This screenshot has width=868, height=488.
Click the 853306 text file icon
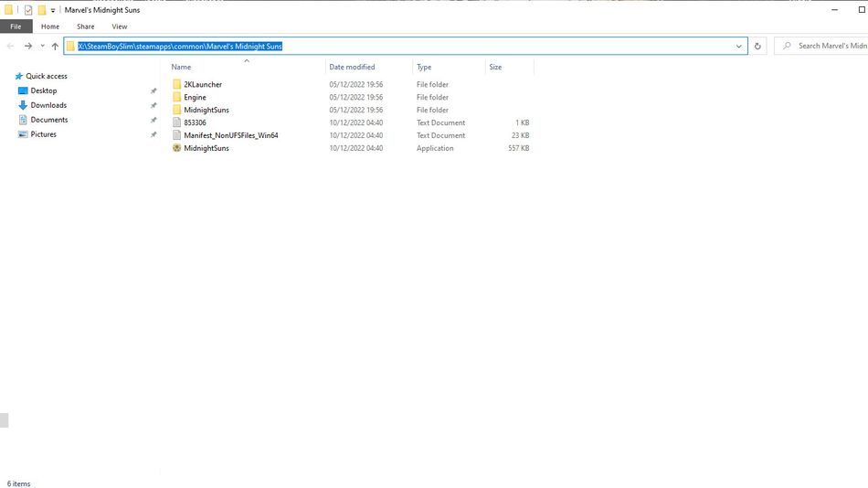coord(176,122)
